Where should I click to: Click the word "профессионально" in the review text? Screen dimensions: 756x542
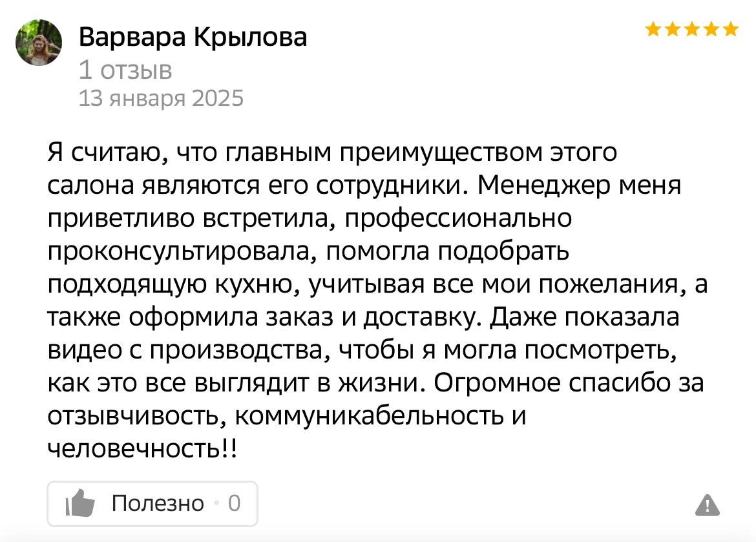458,219
